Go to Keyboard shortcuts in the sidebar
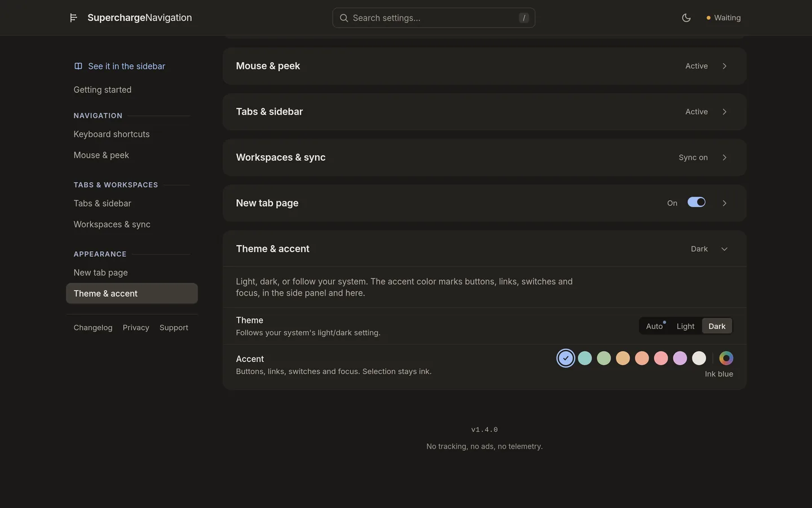 pyautogui.click(x=112, y=134)
